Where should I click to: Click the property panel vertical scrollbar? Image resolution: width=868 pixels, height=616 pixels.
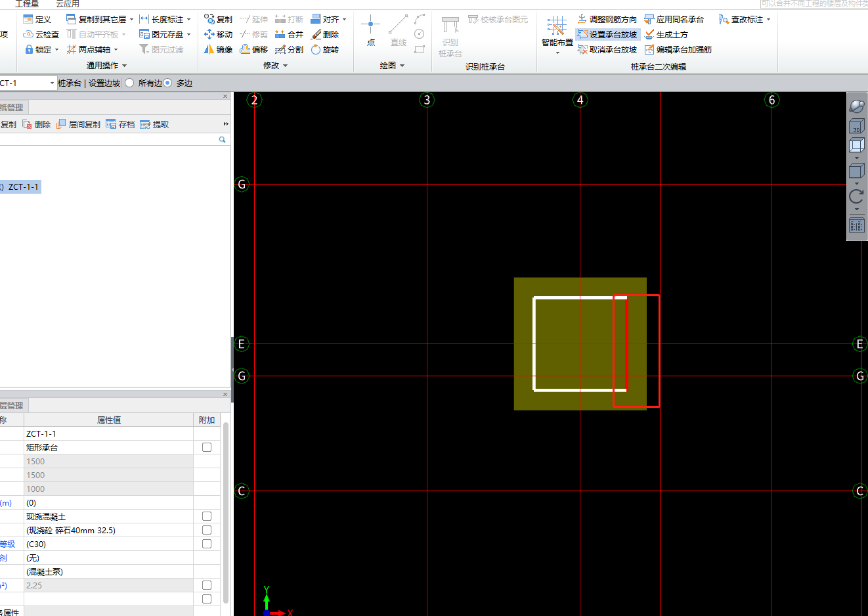(226, 512)
